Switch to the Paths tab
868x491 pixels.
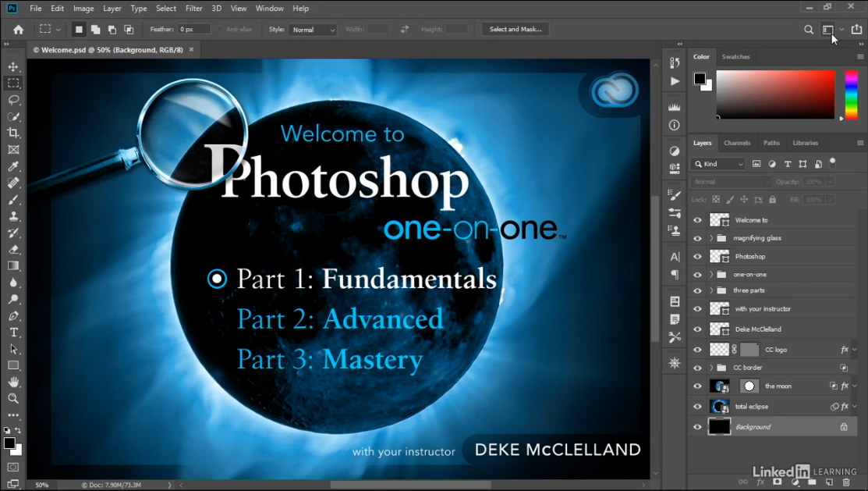click(x=771, y=143)
